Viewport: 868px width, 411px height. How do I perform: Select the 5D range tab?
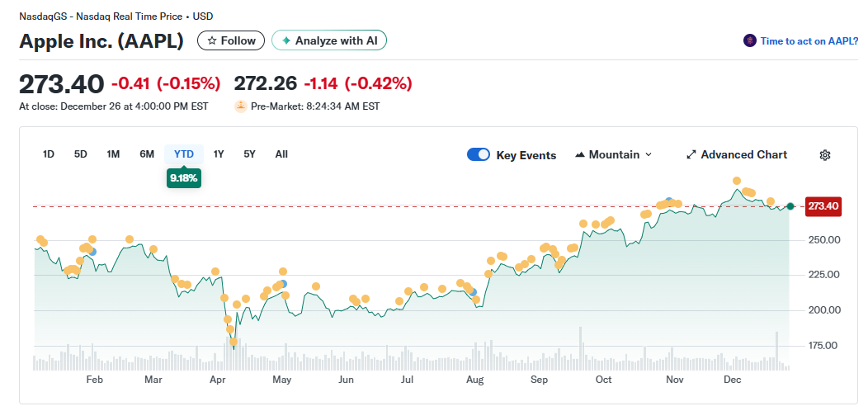pyautogui.click(x=81, y=154)
